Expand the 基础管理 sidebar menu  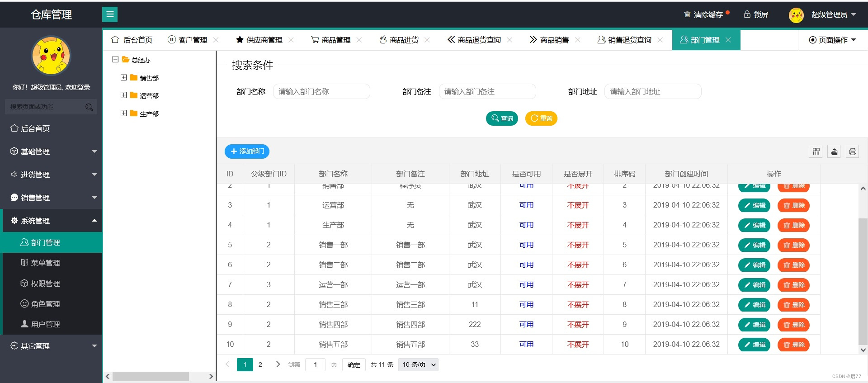click(x=51, y=151)
